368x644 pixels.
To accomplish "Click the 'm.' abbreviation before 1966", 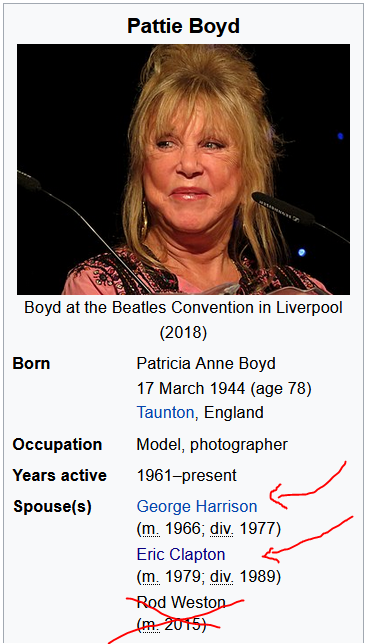I will tap(150, 530).
